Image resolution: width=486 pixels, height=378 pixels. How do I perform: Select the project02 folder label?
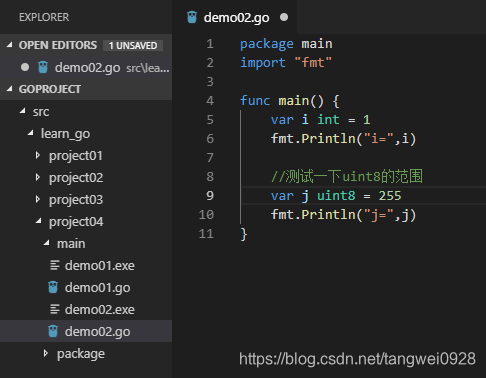click(76, 178)
